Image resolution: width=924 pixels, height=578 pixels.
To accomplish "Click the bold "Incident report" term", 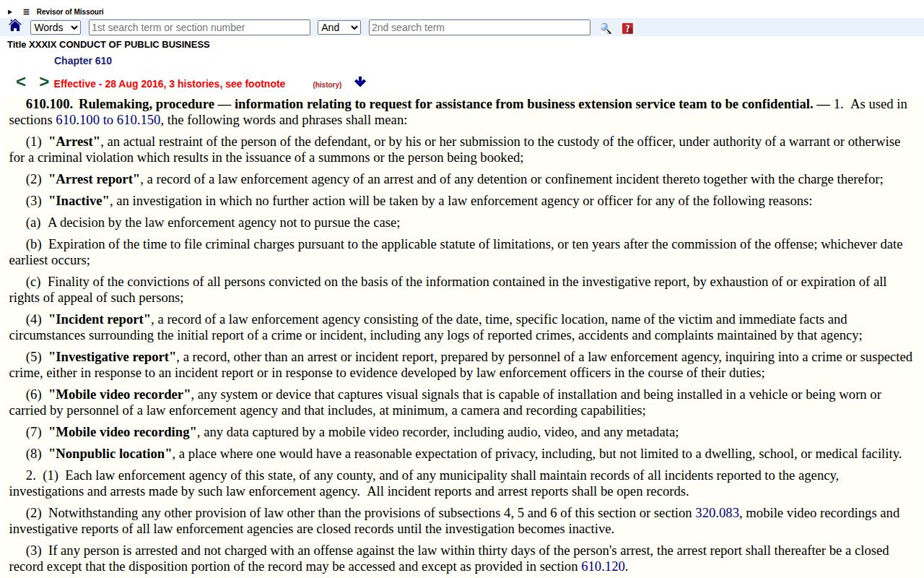I will click(x=100, y=319).
